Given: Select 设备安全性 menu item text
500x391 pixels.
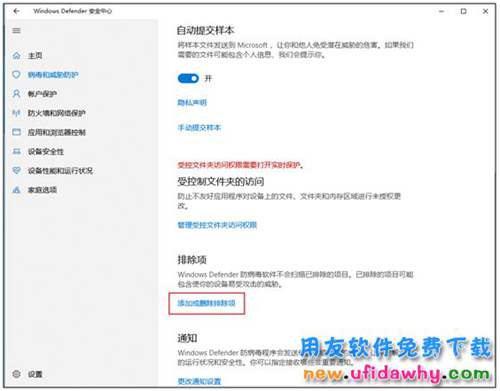Looking at the screenshot, I should [x=46, y=152].
